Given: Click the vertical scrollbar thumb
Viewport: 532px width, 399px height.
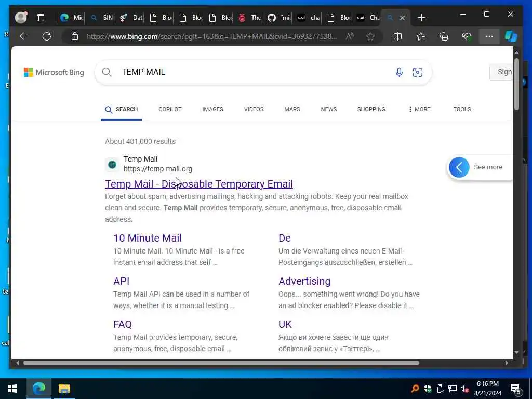Looking at the screenshot, I should (516, 84).
